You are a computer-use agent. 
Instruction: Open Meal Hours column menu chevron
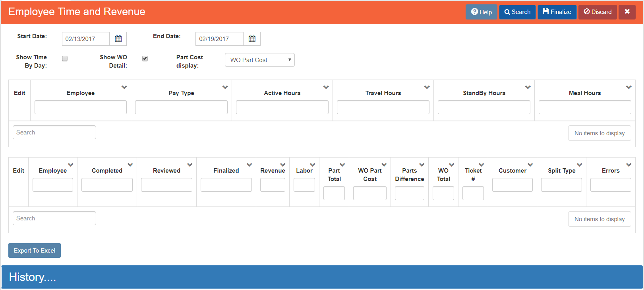point(629,87)
